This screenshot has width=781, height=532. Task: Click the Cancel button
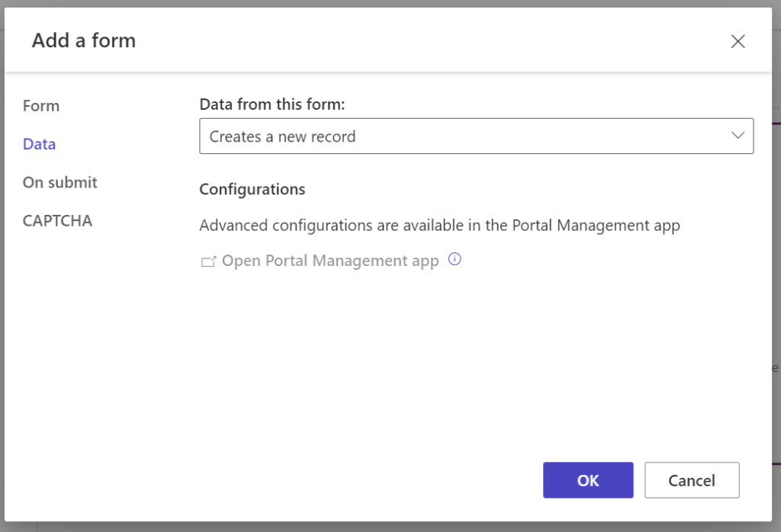692,480
